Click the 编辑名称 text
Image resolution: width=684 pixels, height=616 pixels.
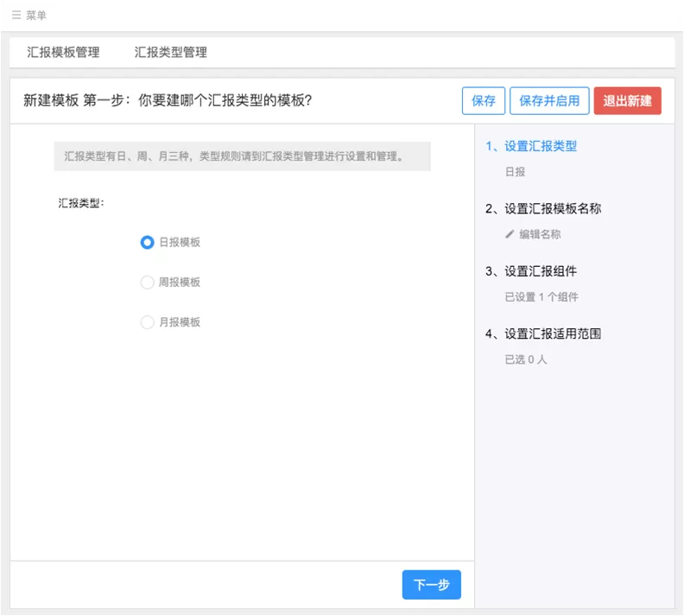click(x=540, y=234)
